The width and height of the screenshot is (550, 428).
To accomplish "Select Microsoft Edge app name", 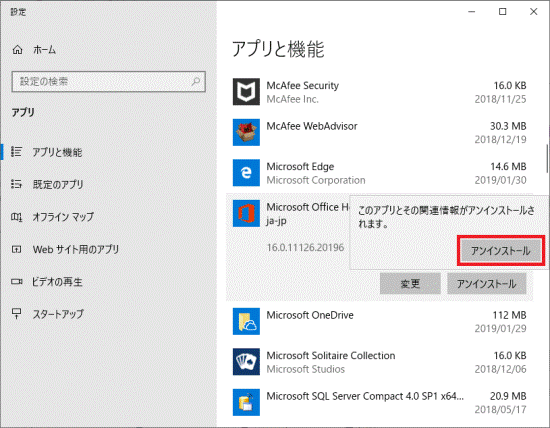I will tap(300, 167).
